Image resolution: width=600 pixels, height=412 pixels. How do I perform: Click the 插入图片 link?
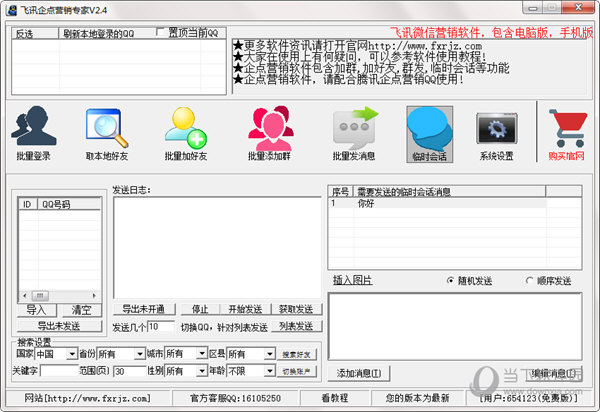352,280
